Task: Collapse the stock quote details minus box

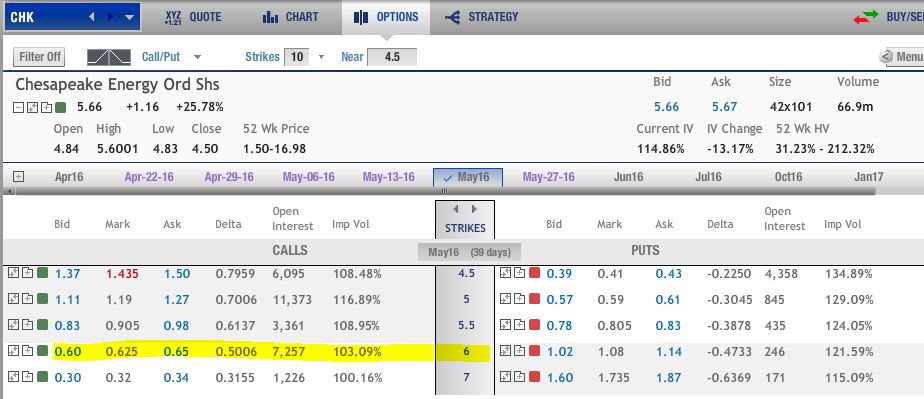Action: click(x=18, y=107)
